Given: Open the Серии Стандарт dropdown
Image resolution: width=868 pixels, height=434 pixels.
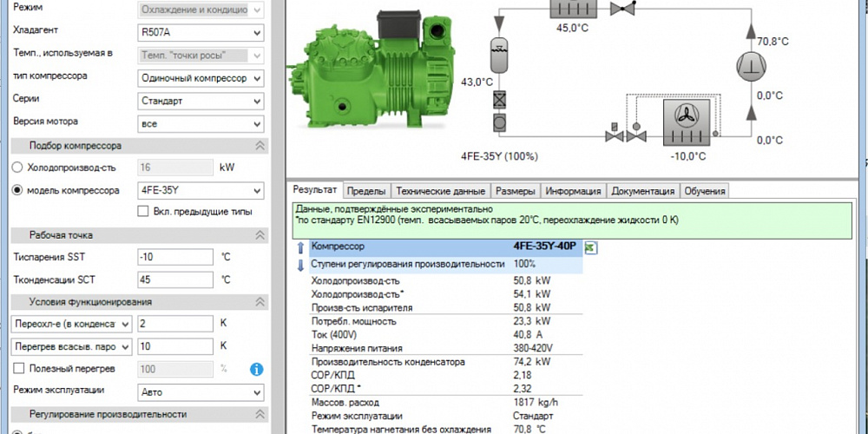Looking at the screenshot, I should (x=201, y=102).
